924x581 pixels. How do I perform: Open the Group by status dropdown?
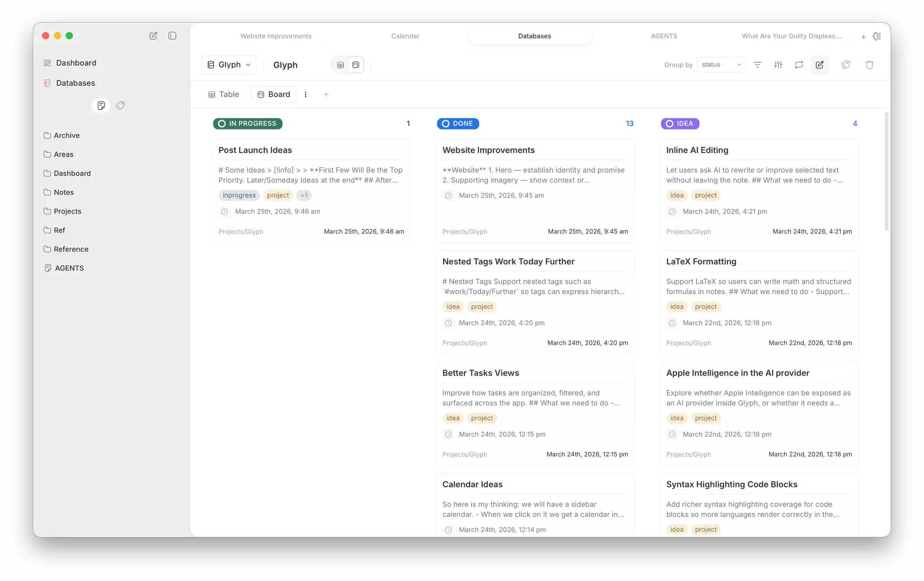tap(721, 65)
